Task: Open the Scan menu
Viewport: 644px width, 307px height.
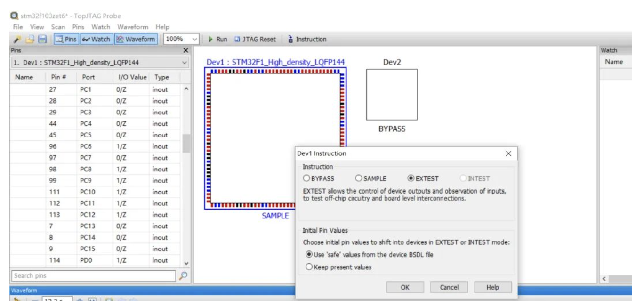Action: coord(58,27)
